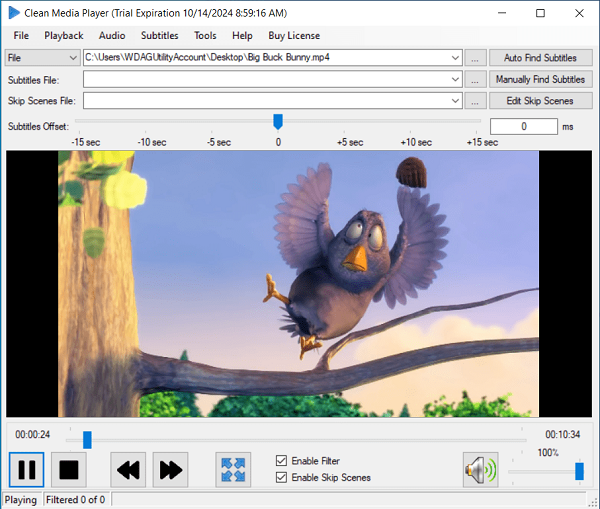Open the Buy License menu
This screenshot has width=600, height=509.
pos(294,36)
